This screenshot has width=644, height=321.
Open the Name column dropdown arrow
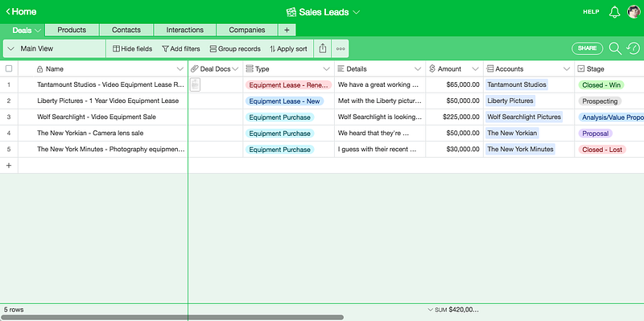180,69
